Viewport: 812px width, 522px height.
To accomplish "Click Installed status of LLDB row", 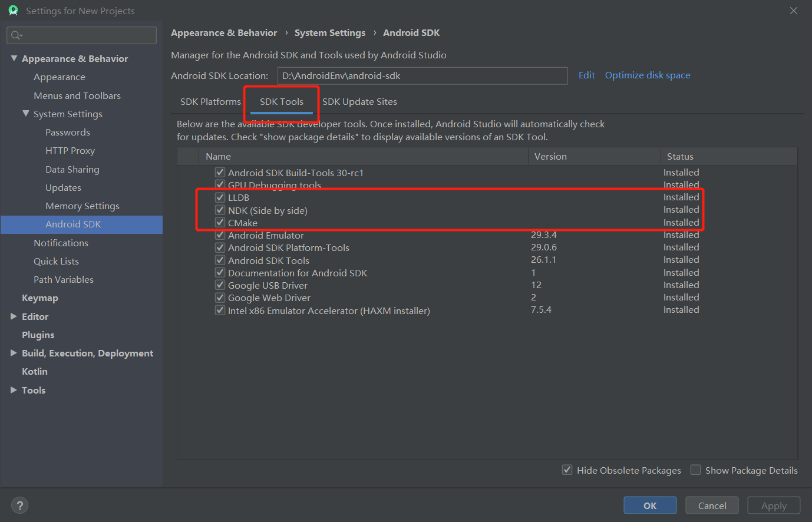I will click(681, 197).
